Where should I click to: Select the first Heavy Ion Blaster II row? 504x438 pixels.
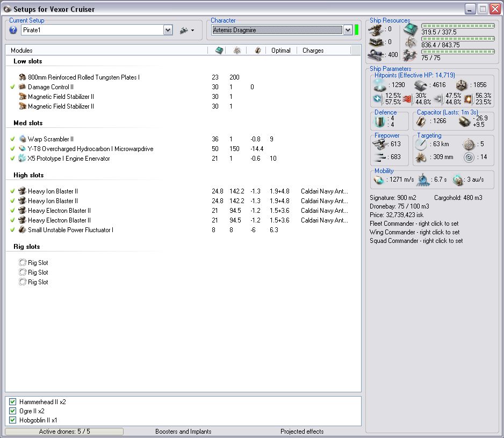tap(53, 191)
